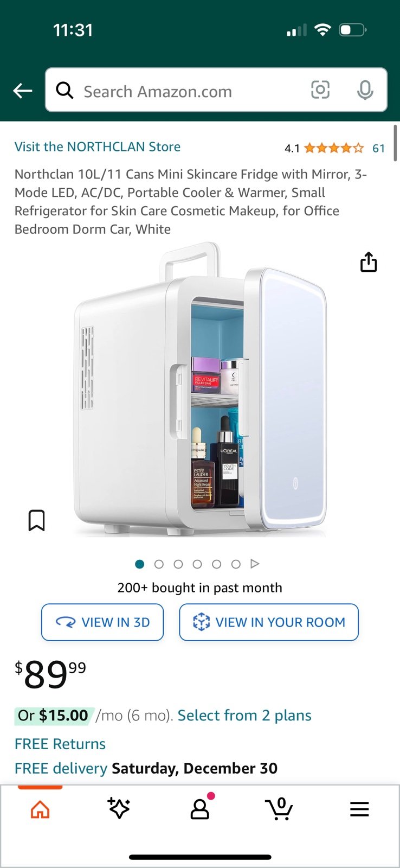400x868 pixels.
Task: Open the hamburger menu icon
Action: (x=359, y=809)
